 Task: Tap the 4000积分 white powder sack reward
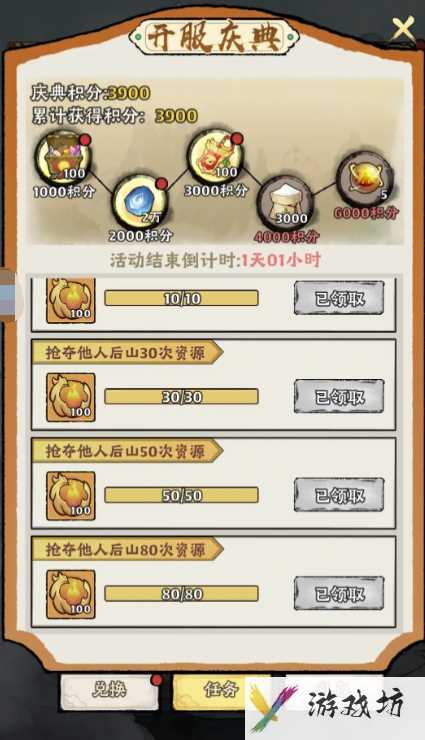[284, 202]
